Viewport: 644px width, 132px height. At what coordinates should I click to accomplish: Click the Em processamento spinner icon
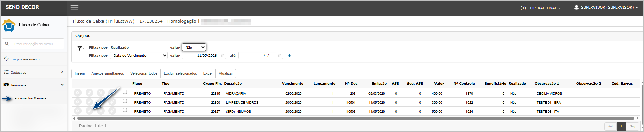pos(6,59)
